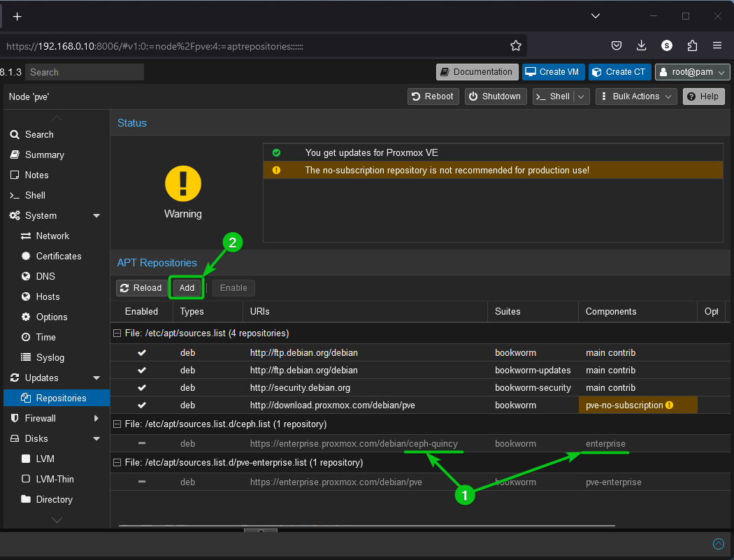Open the Bulk Actions dropdown
The image size is (734, 560).
pyautogui.click(x=636, y=96)
